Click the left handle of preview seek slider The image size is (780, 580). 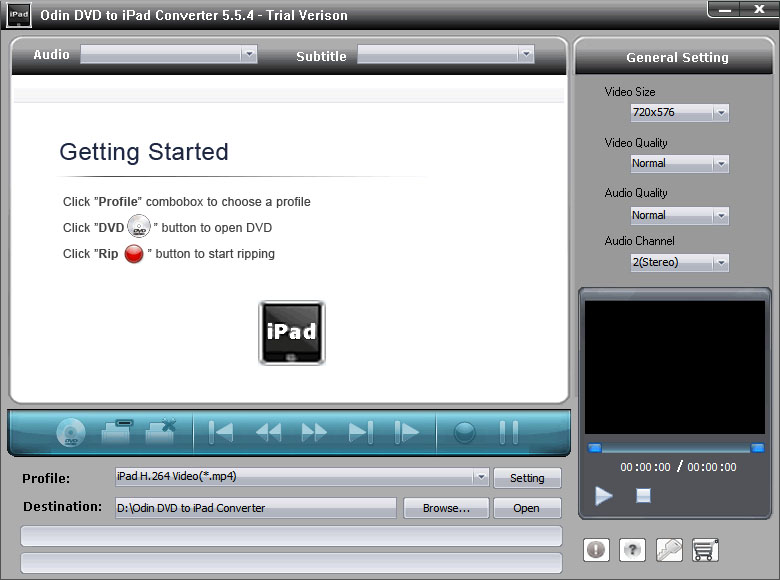[x=594, y=448]
